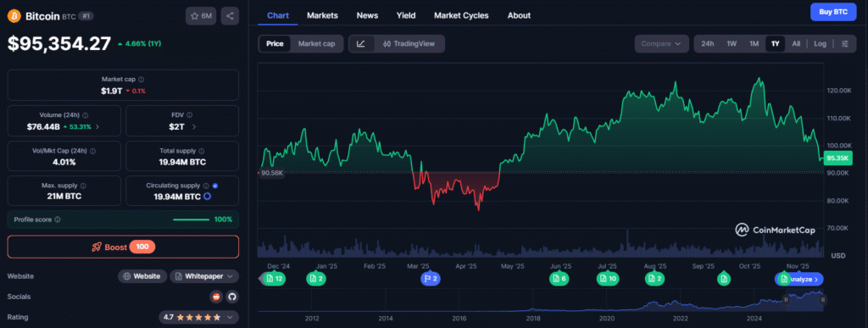Click the Buy BTC button
Image resolution: width=868 pixels, height=328 pixels.
833,12
